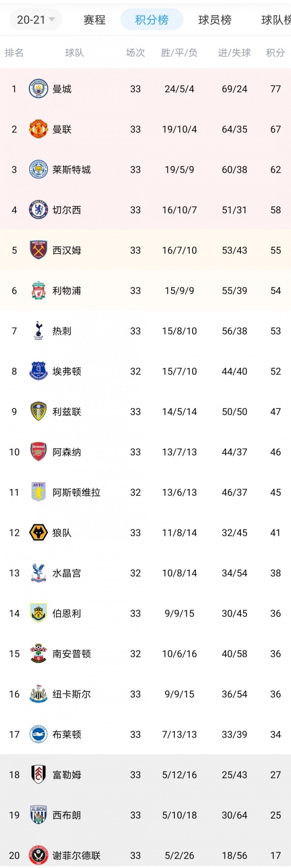Click the Liverpool club crest
This screenshot has width=291, height=868.
38,290
